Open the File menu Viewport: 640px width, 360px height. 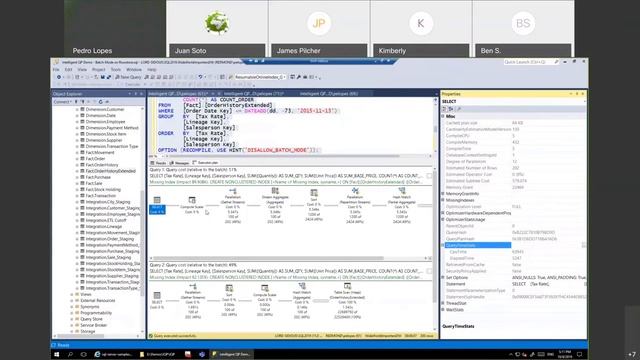pos(56,70)
